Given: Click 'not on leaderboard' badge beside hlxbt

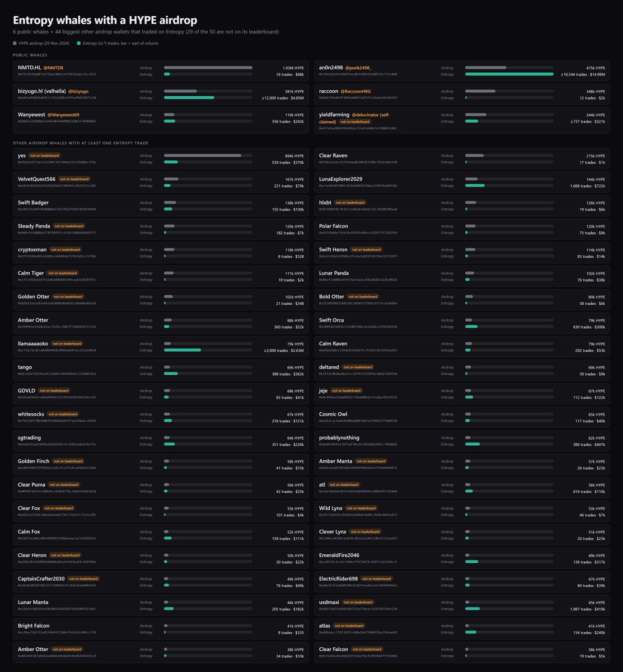Looking at the screenshot, I should 350,203.
